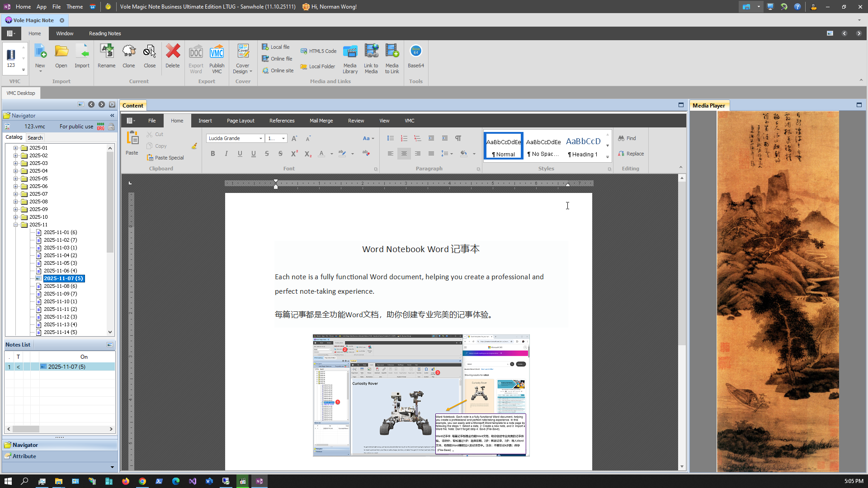Viewport: 868px width, 488px height.
Task: Toggle Italic formatting button
Action: tap(226, 154)
